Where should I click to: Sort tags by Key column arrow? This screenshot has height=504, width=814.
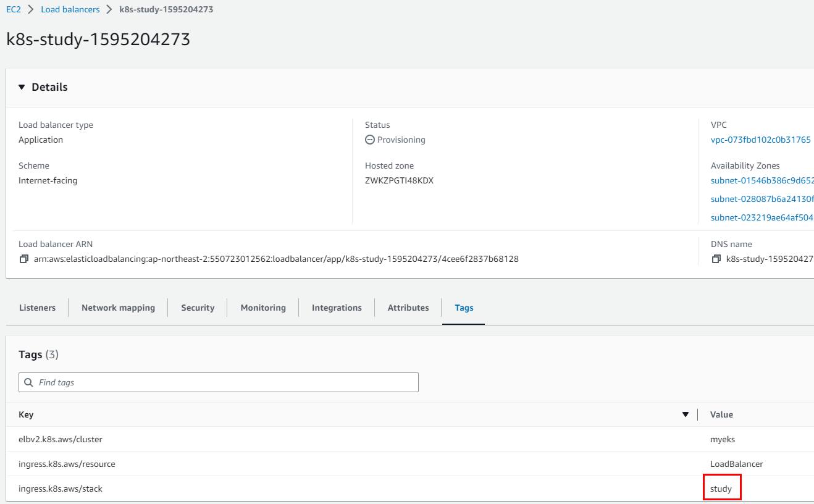click(685, 414)
